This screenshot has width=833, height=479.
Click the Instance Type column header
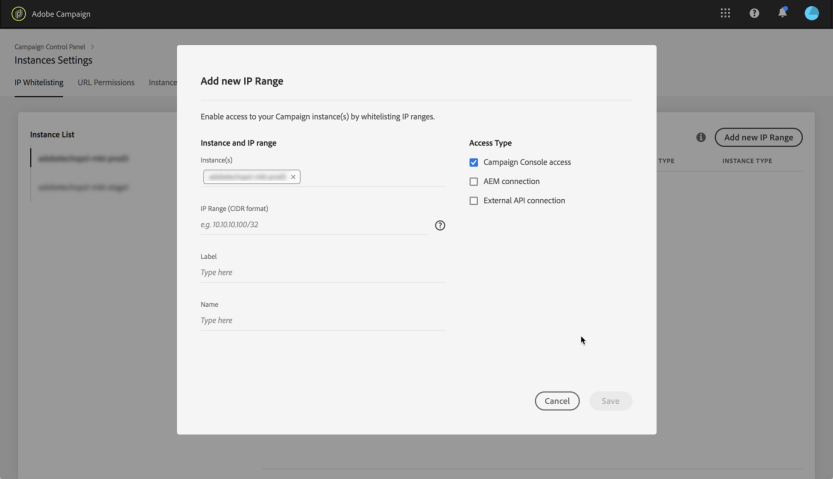point(747,161)
